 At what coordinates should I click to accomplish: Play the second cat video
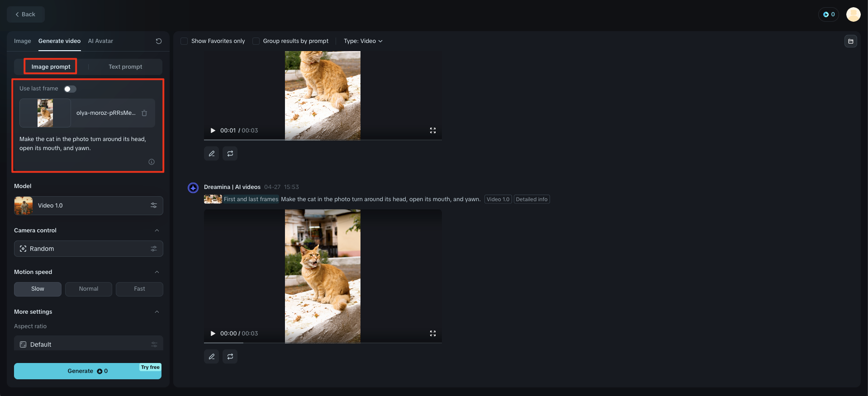pyautogui.click(x=213, y=334)
